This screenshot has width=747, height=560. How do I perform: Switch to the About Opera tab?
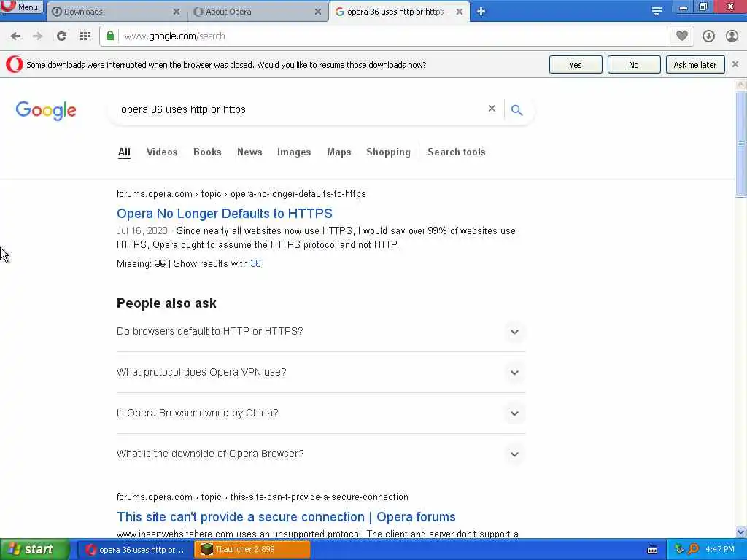(258, 12)
